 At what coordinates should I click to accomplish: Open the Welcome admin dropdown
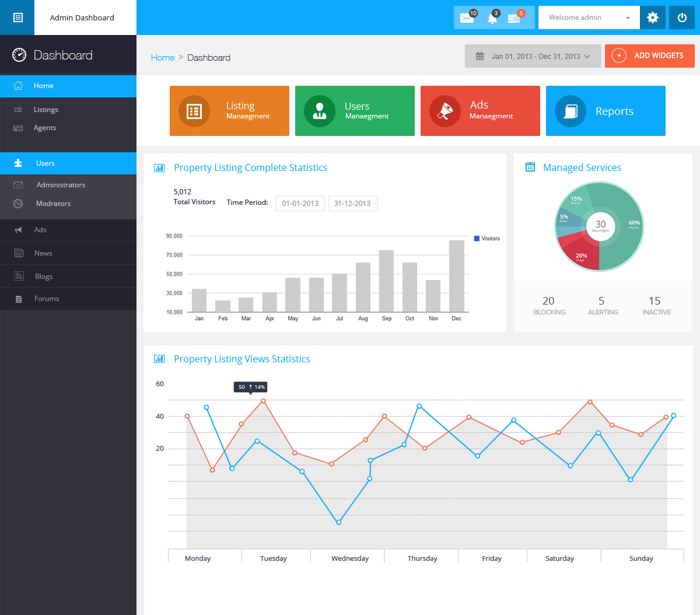coord(589,18)
